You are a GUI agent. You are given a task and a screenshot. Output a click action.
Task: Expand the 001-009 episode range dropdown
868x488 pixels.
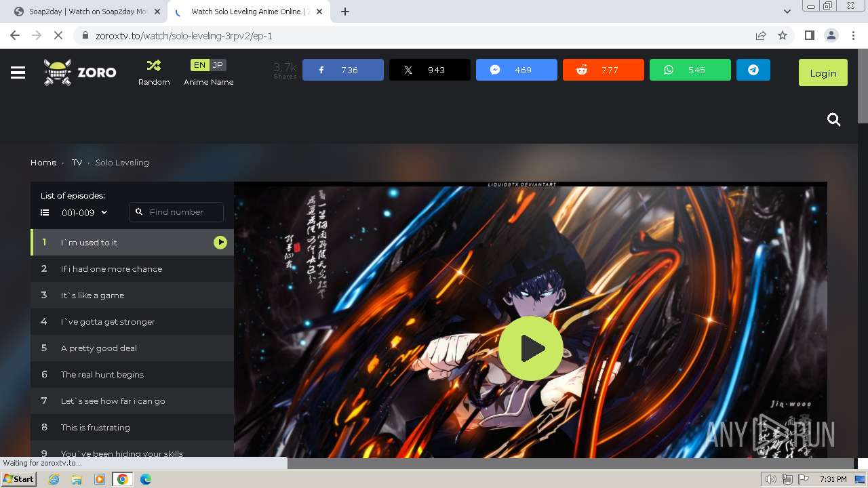click(x=84, y=212)
